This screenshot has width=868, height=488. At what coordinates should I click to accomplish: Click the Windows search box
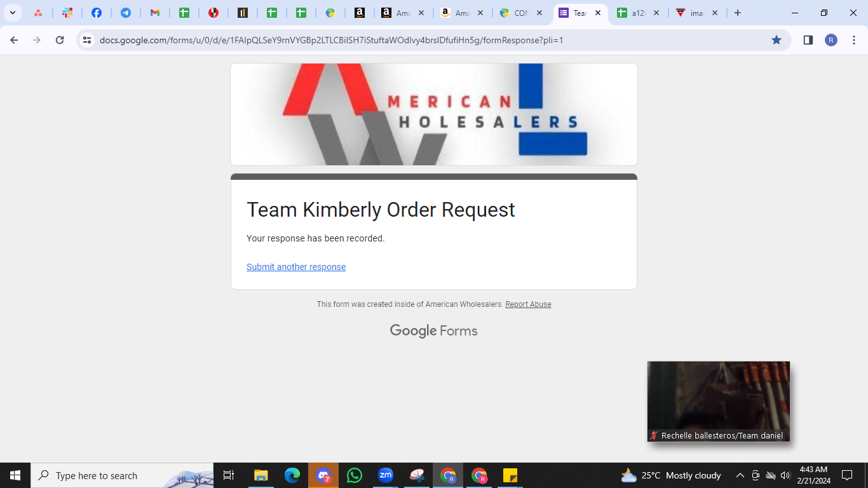(x=123, y=475)
